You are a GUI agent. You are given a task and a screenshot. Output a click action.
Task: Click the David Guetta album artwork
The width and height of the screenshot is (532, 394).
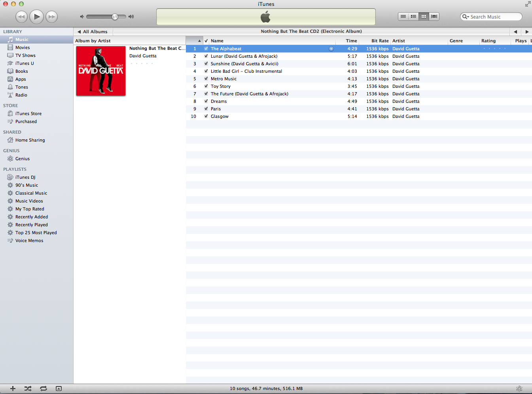(101, 71)
